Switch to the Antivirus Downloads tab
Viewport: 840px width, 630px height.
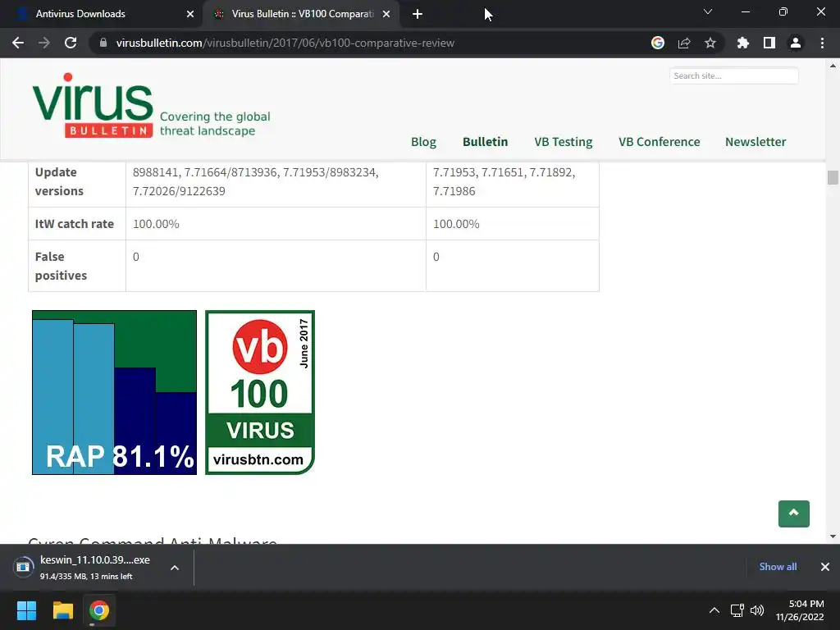[x=101, y=14]
